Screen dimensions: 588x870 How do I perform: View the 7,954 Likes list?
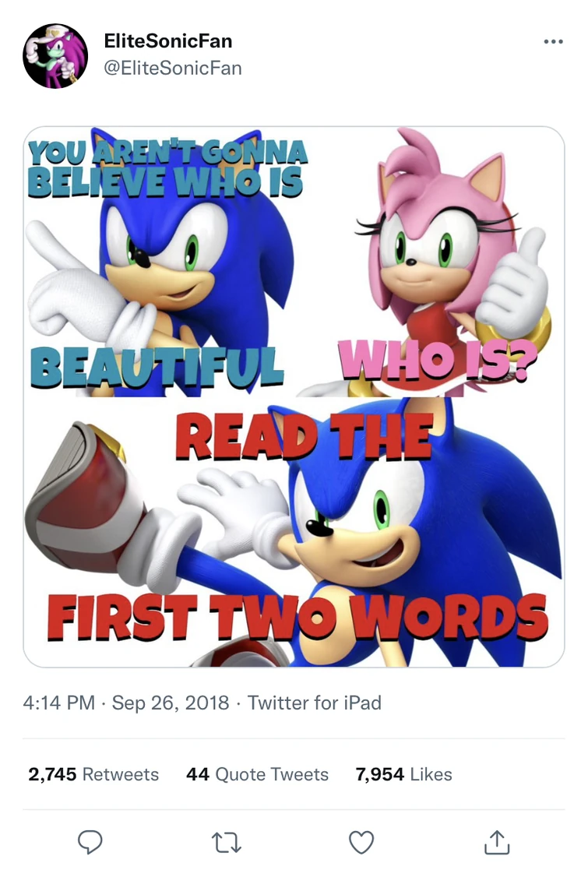(403, 774)
